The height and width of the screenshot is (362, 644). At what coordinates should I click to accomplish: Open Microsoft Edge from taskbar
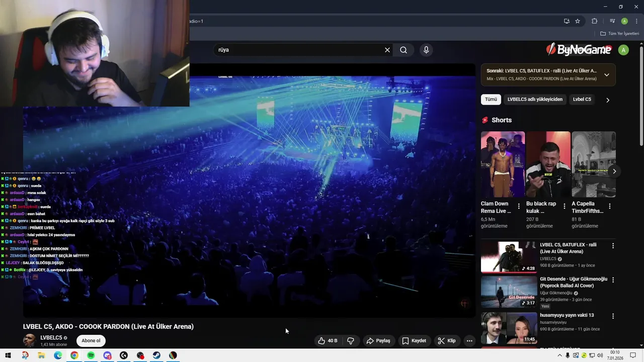(58, 355)
